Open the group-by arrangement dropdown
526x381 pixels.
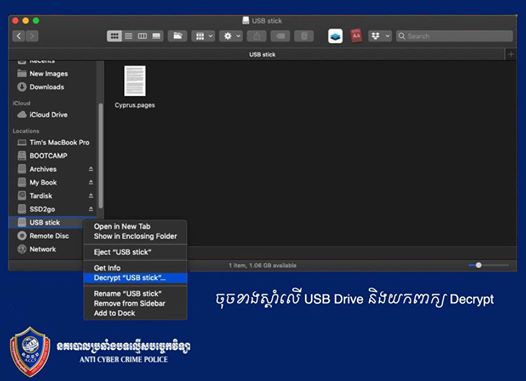pyautogui.click(x=203, y=36)
